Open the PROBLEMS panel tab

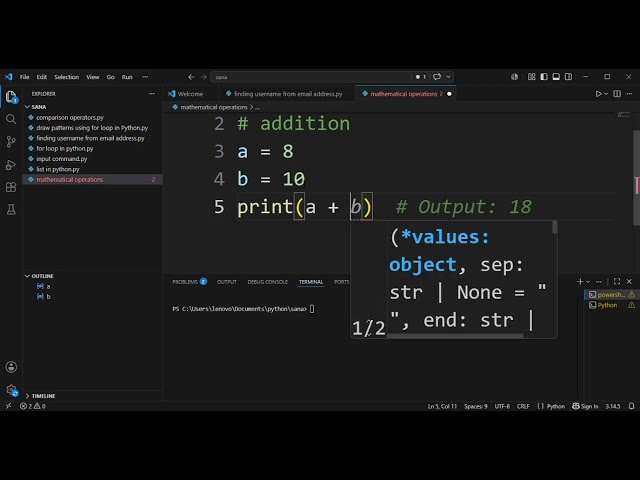tap(189, 282)
